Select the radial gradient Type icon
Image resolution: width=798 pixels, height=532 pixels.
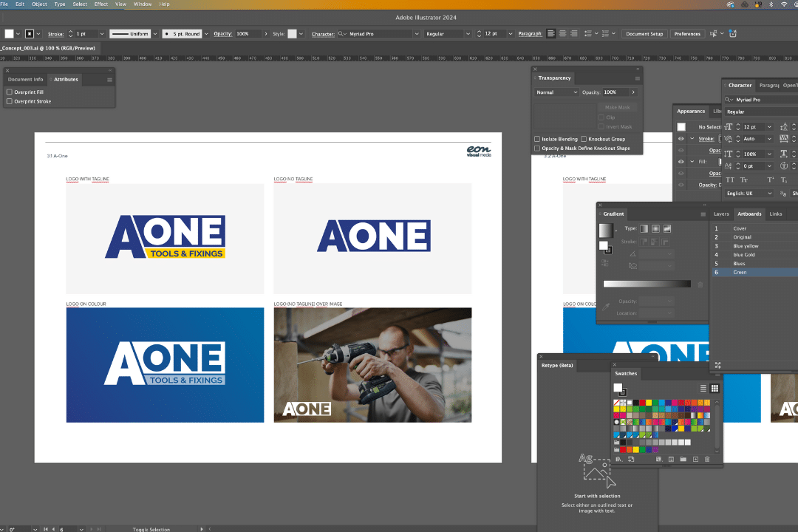(656, 229)
